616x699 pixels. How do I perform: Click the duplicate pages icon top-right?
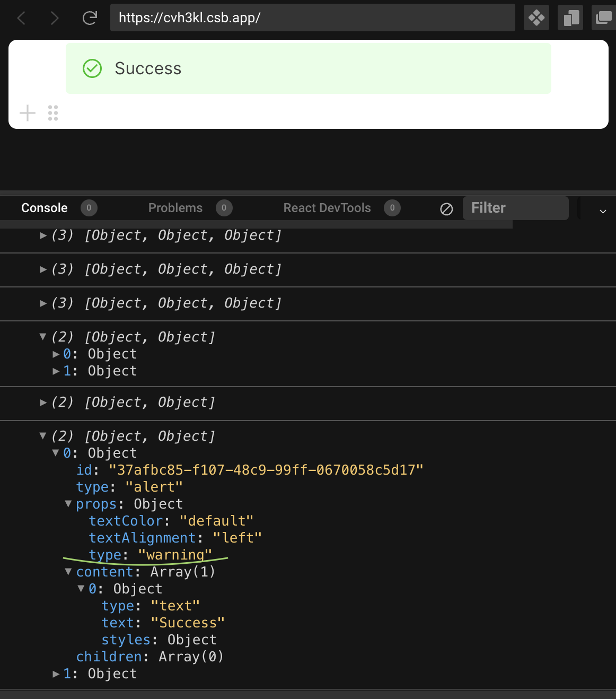(x=570, y=18)
